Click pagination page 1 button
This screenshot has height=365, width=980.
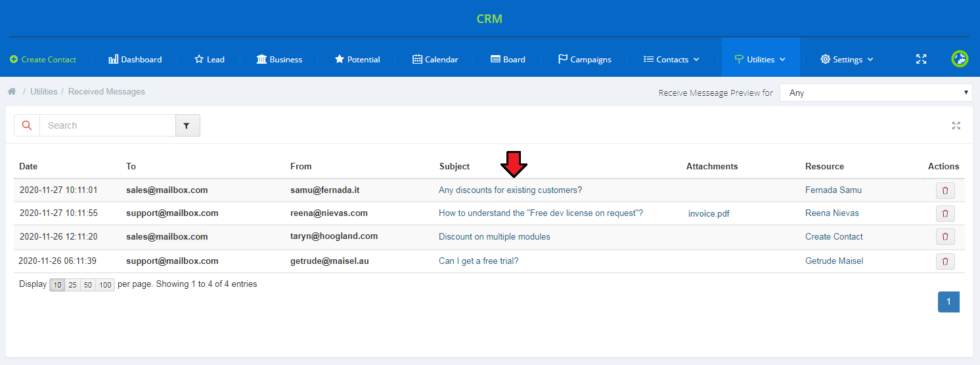(948, 302)
